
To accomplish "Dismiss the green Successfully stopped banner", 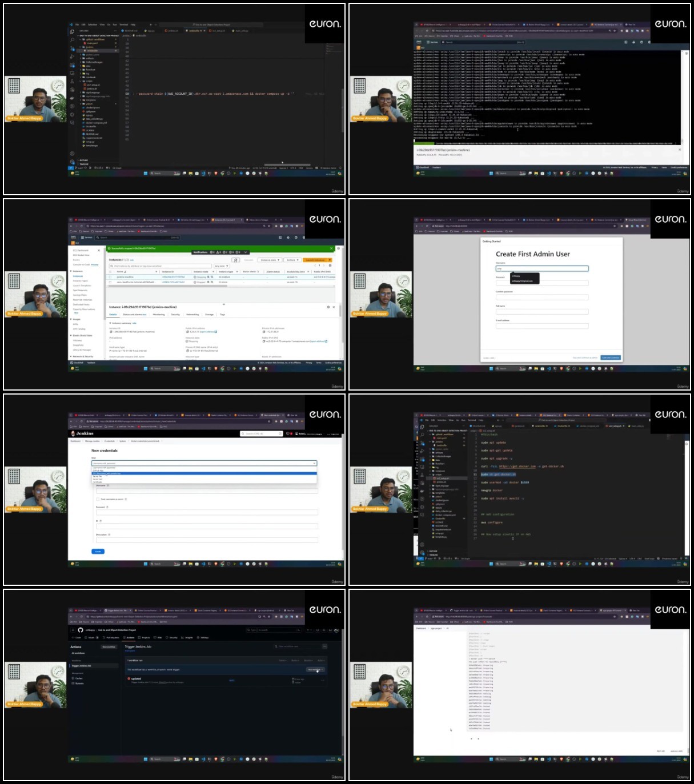I will tap(331, 248).
